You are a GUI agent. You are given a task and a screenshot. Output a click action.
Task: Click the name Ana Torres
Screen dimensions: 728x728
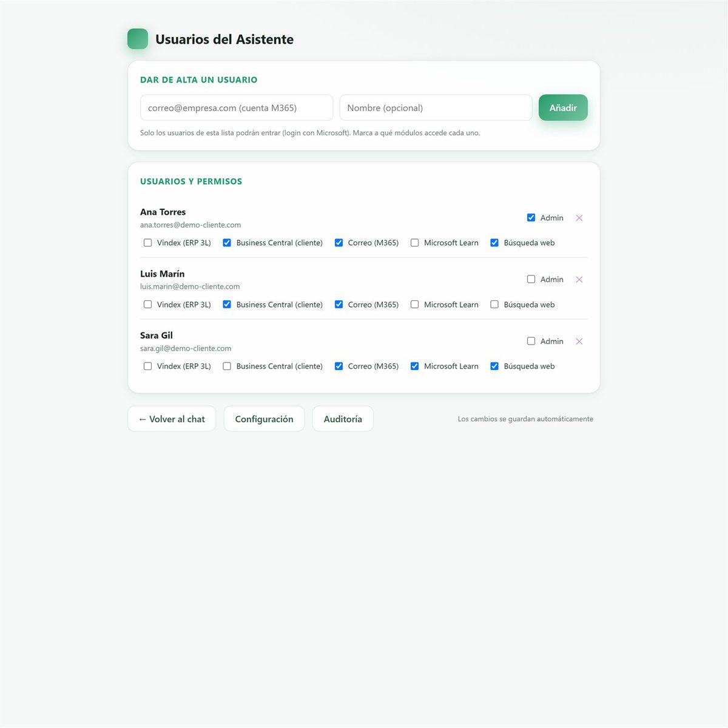163,212
